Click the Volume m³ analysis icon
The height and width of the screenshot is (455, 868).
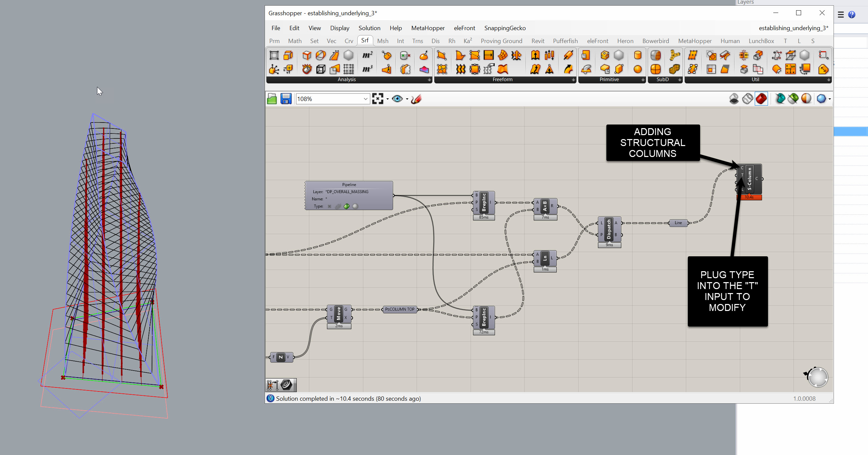[x=367, y=70]
